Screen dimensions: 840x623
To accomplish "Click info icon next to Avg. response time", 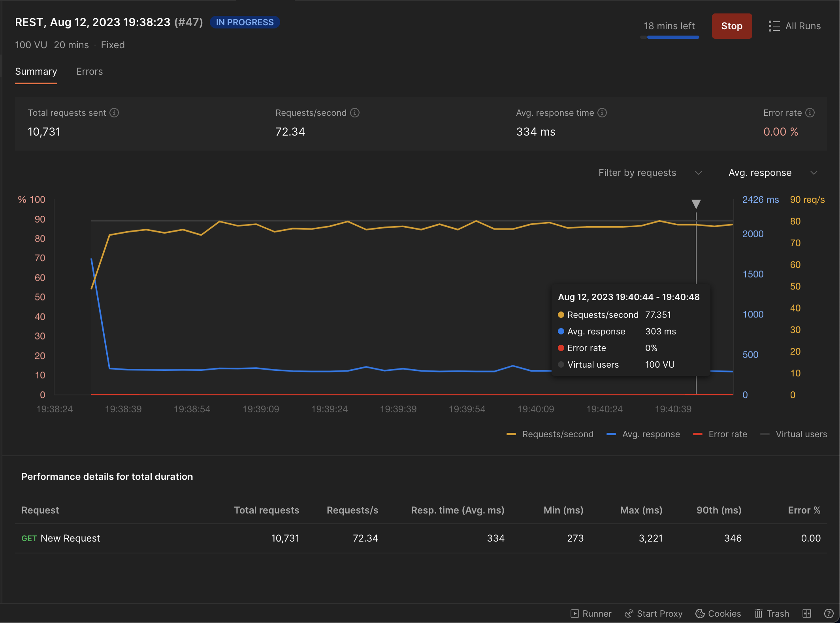I will coord(602,113).
